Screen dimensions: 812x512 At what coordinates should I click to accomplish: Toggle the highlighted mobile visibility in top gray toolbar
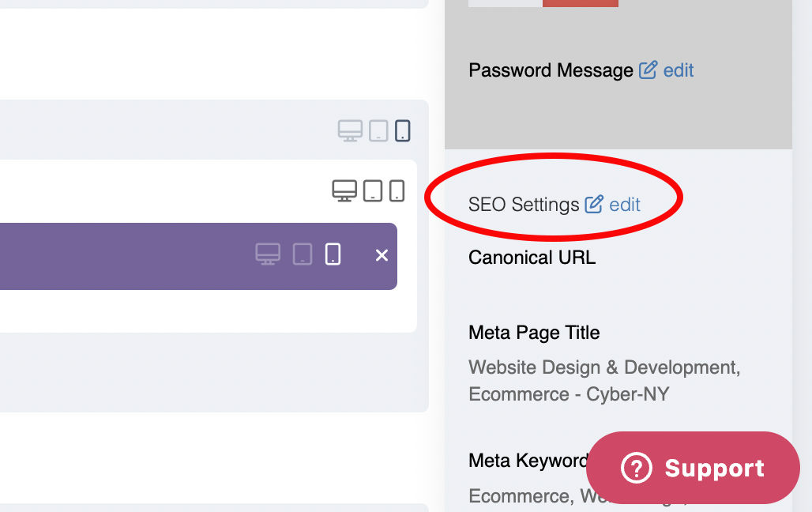[402, 130]
